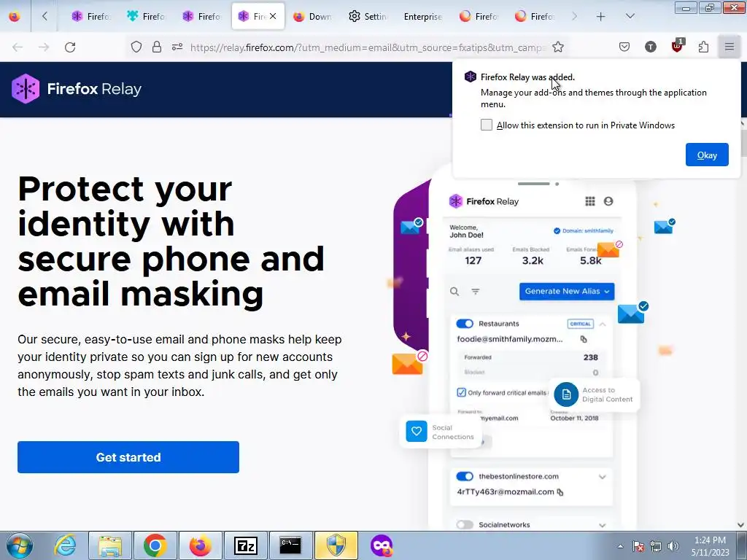Screen dimensions: 747x560
Task: Click the Access to Digital Content card
Action: click(594, 394)
